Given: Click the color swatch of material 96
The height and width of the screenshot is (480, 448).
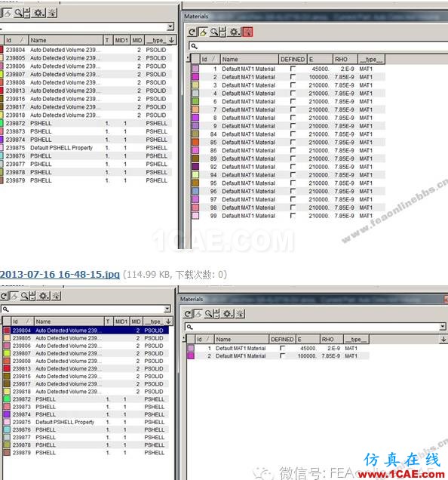Looking at the screenshot, I should click(x=195, y=191).
